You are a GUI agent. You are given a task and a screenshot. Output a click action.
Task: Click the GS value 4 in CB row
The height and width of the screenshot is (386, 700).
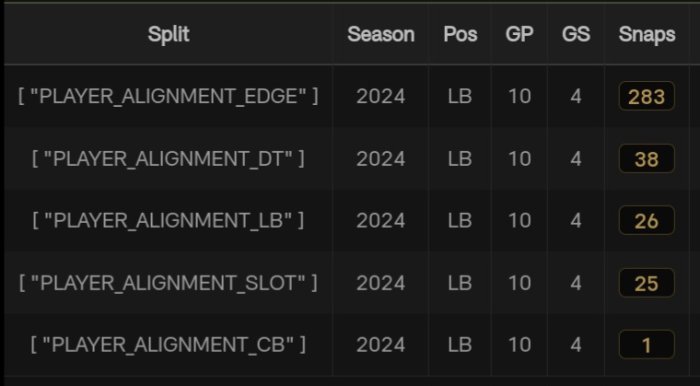576,344
